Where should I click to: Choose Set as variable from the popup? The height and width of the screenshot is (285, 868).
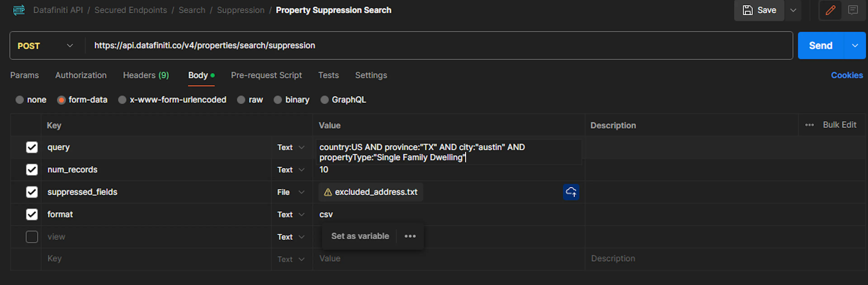click(x=360, y=236)
